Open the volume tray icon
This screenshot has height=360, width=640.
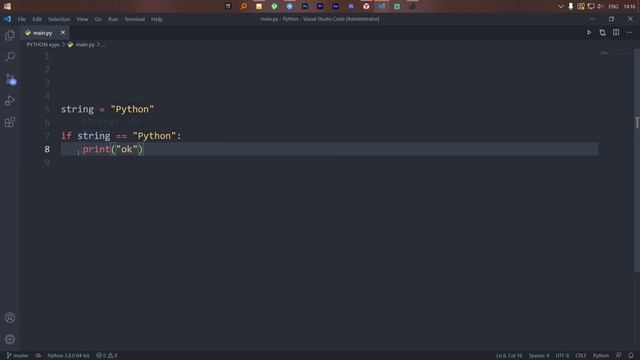pos(600,6)
